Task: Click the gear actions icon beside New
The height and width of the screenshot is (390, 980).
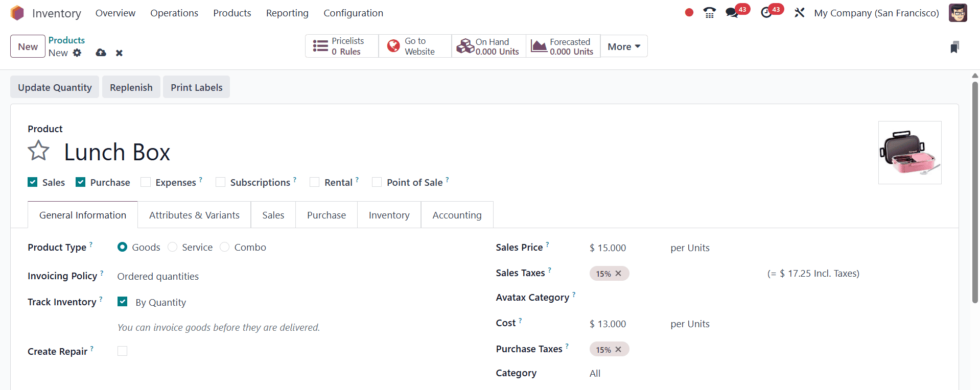Action: click(x=77, y=53)
